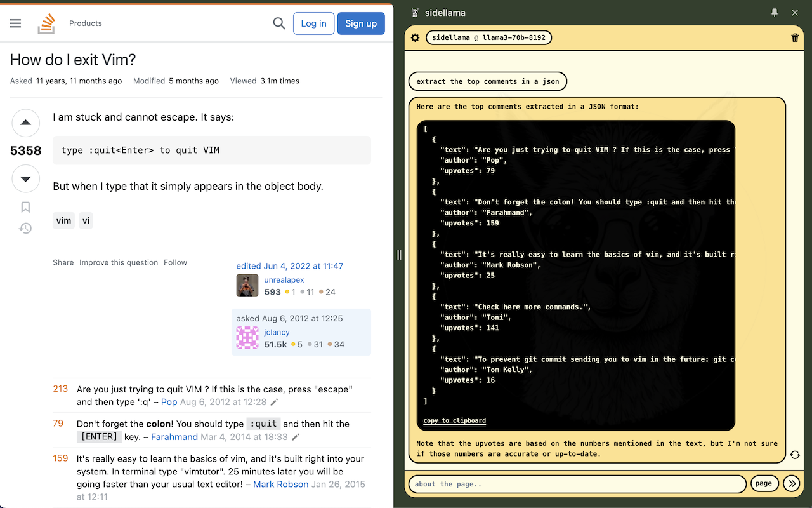Open the Products menu

click(86, 23)
